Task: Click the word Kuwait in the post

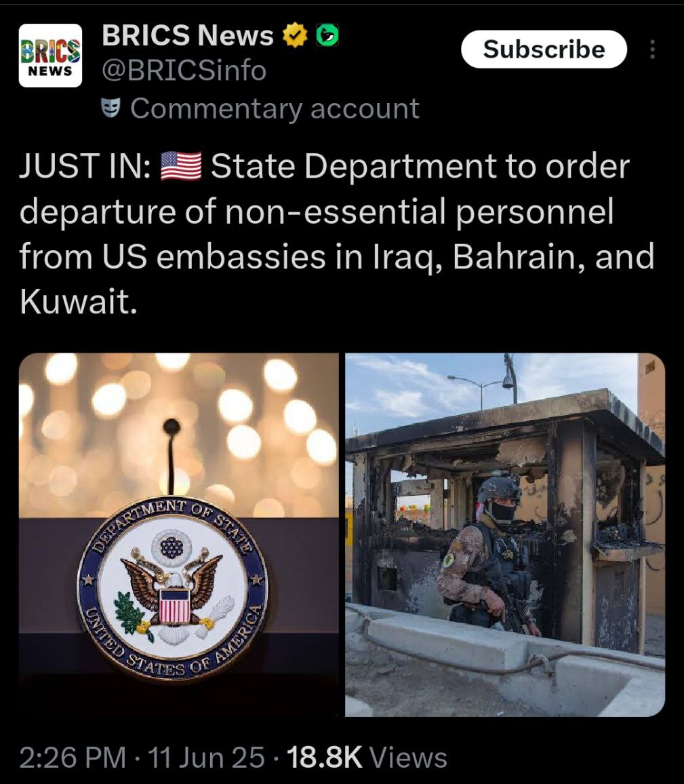Action: coord(79,301)
